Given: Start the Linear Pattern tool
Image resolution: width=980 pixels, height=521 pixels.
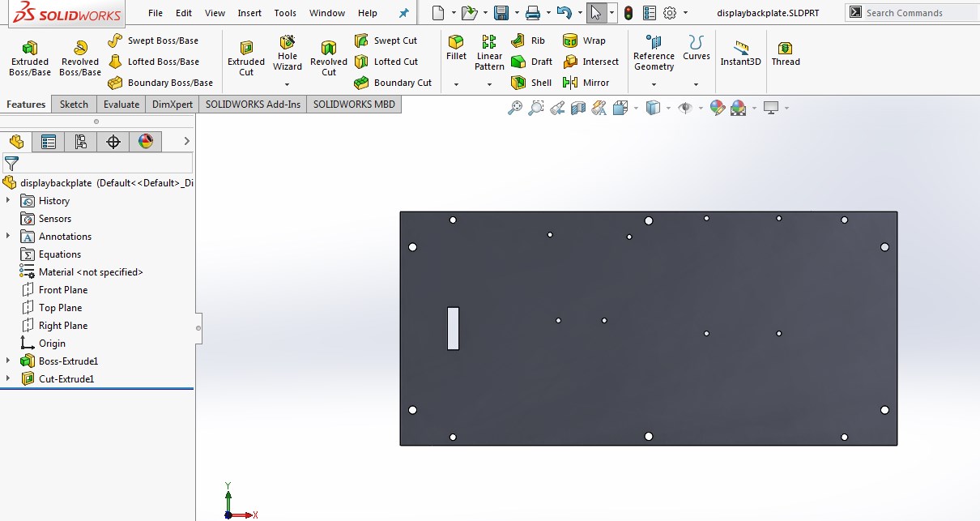Looking at the screenshot, I should (x=489, y=53).
